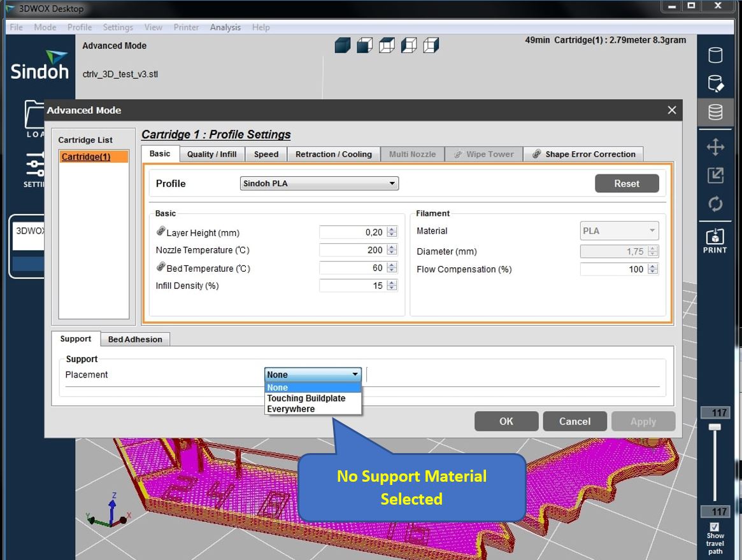Open the Profile Sindoh PLA dropdown
The width and height of the screenshot is (742, 560).
pyautogui.click(x=320, y=183)
